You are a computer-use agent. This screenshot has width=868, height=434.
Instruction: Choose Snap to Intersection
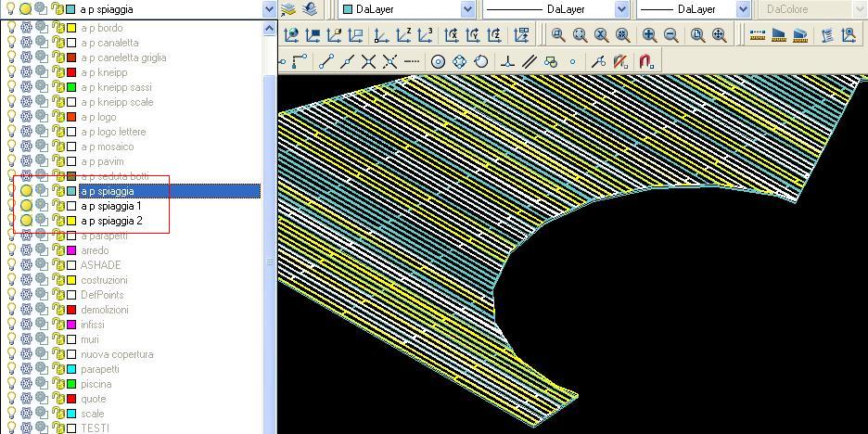(x=369, y=61)
